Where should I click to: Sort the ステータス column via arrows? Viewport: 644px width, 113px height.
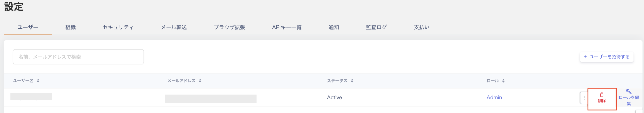coord(352,81)
